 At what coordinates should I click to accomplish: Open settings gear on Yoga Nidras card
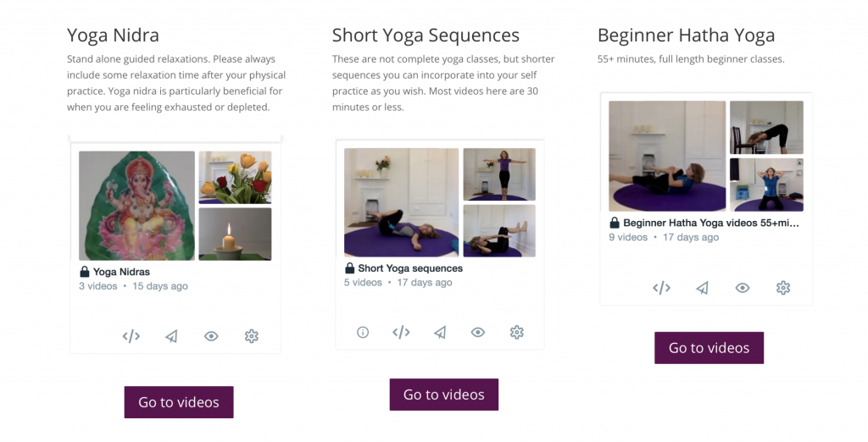point(251,336)
